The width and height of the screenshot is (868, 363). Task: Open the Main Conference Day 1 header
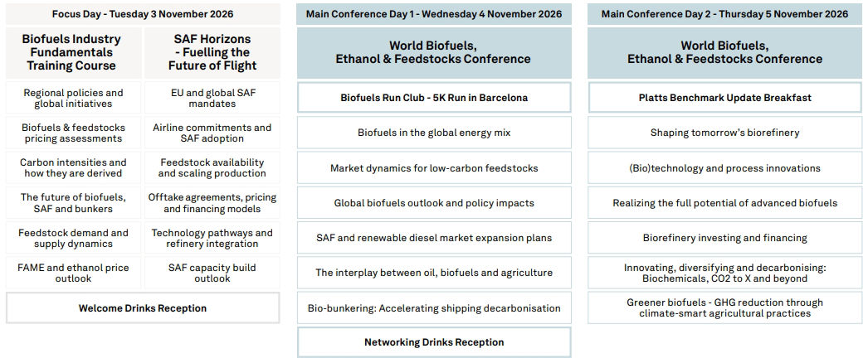[x=433, y=14]
